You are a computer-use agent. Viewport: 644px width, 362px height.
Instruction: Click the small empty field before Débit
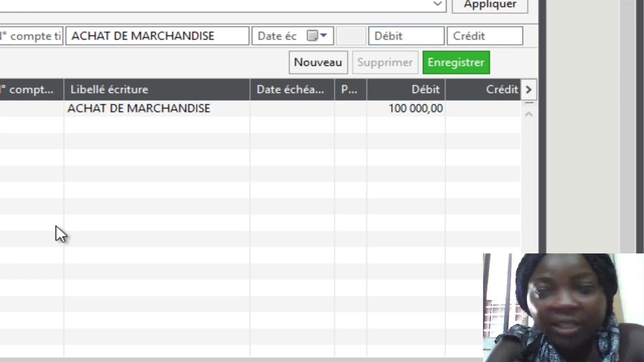tap(351, 36)
